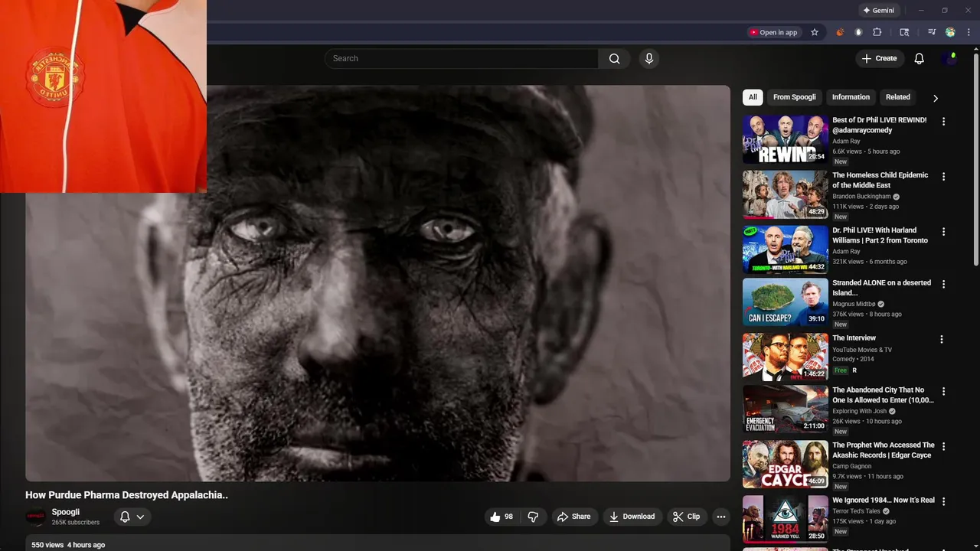Open Stranded ALONE island thumbnail
The height and width of the screenshot is (551, 980).
pyautogui.click(x=786, y=302)
